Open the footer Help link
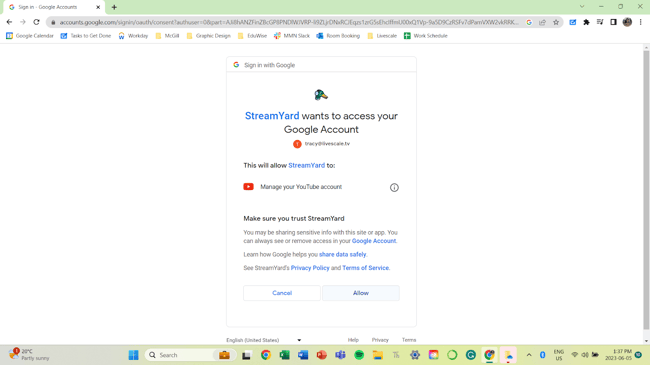The height and width of the screenshot is (365, 650). point(353,340)
